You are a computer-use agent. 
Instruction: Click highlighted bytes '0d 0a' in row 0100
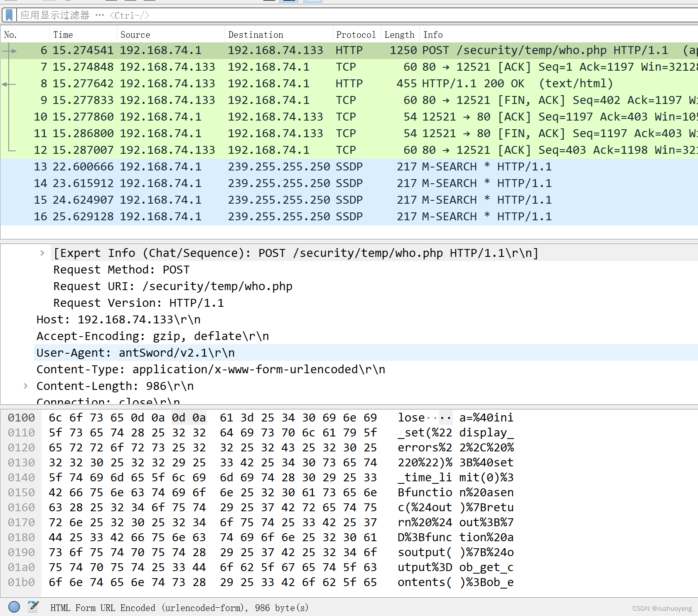(189, 417)
